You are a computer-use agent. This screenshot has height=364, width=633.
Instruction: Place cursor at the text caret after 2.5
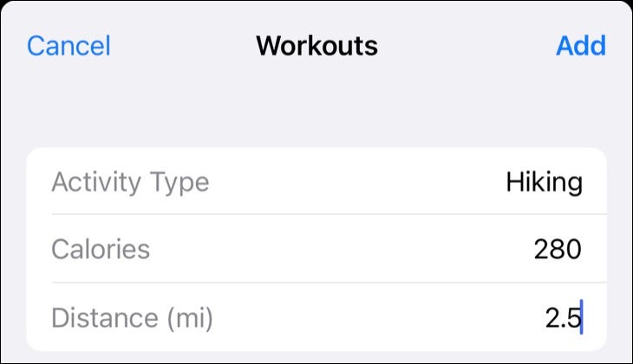click(582, 318)
